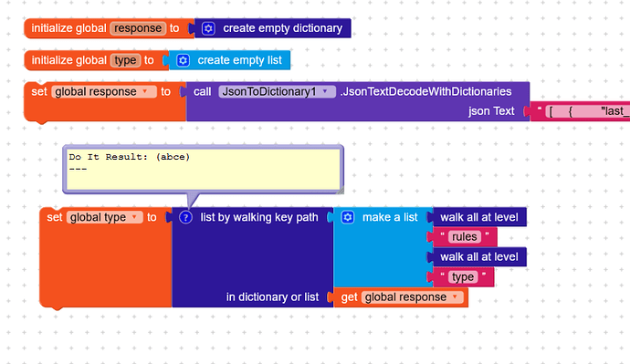Open mutator gear on create empty list block

pos(183,60)
